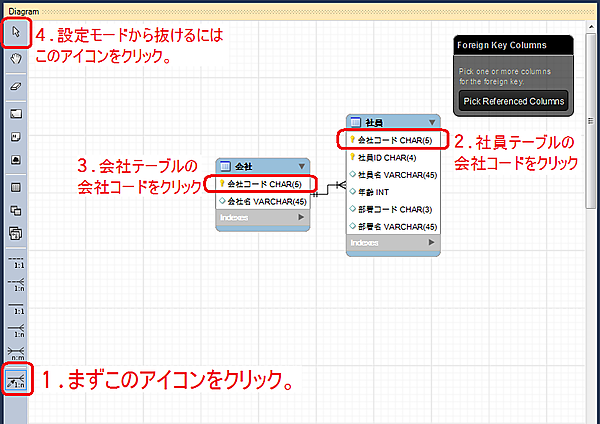Image resolution: width=600 pixels, height=424 pixels.
Task: Choose the image placement tool
Action: pos(16,160)
